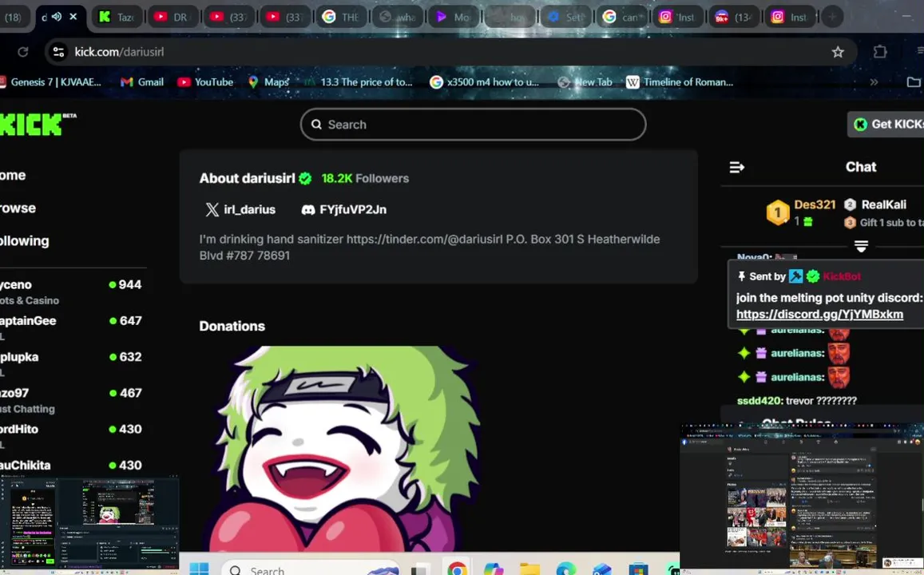Open the X link irl_darius

point(240,210)
